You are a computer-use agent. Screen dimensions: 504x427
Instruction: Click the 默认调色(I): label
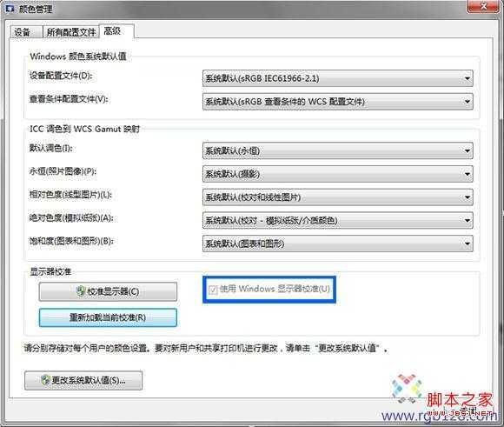pyautogui.click(x=50, y=149)
